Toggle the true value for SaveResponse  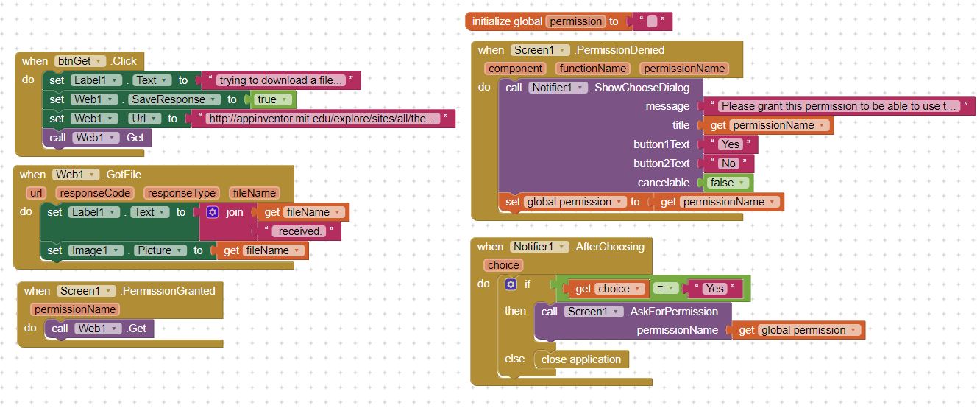point(271,99)
